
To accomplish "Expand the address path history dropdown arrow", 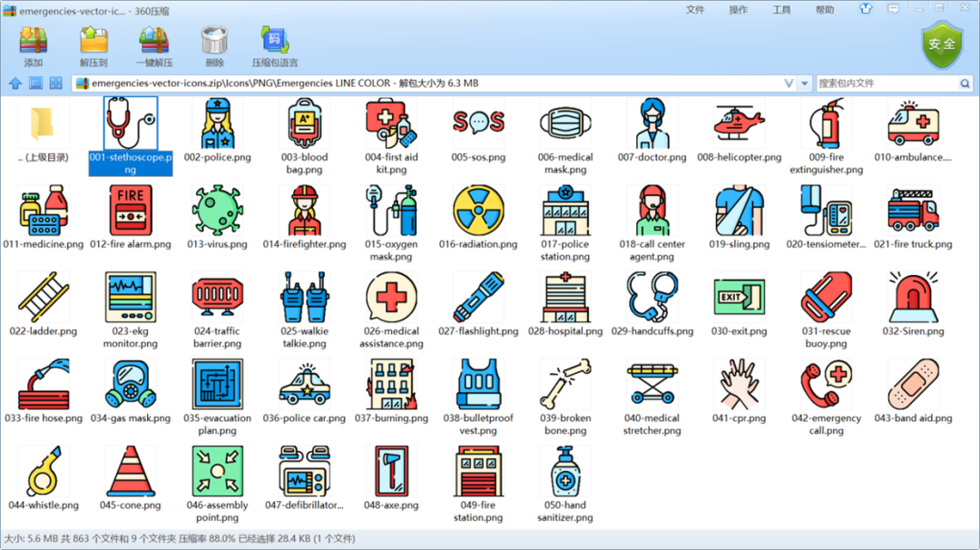I will pos(804,83).
